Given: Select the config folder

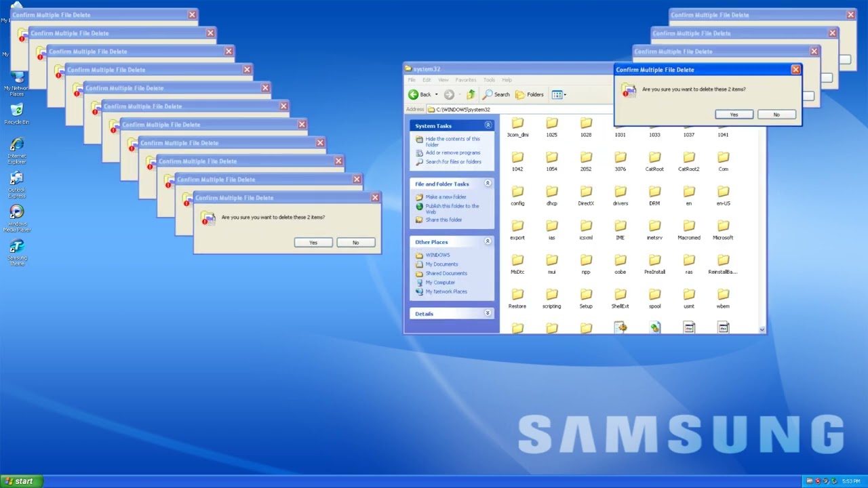Looking at the screenshot, I should tap(517, 195).
